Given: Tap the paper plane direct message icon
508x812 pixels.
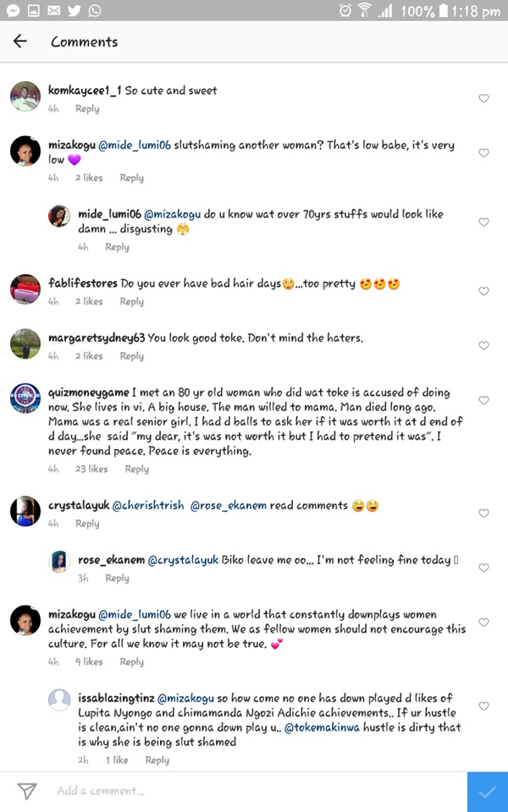Looking at the screenshot, I should (27, 792).
